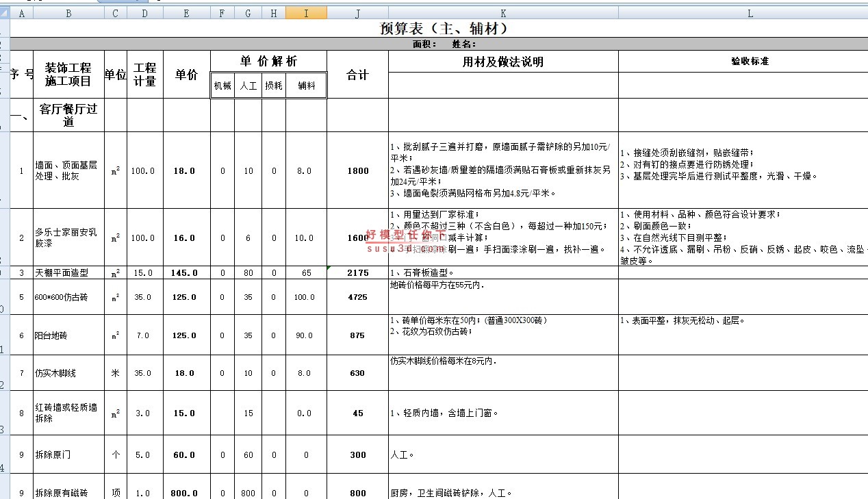Click the 拆除原门 item cell
The image size is (868, 499).
[68, 455]
